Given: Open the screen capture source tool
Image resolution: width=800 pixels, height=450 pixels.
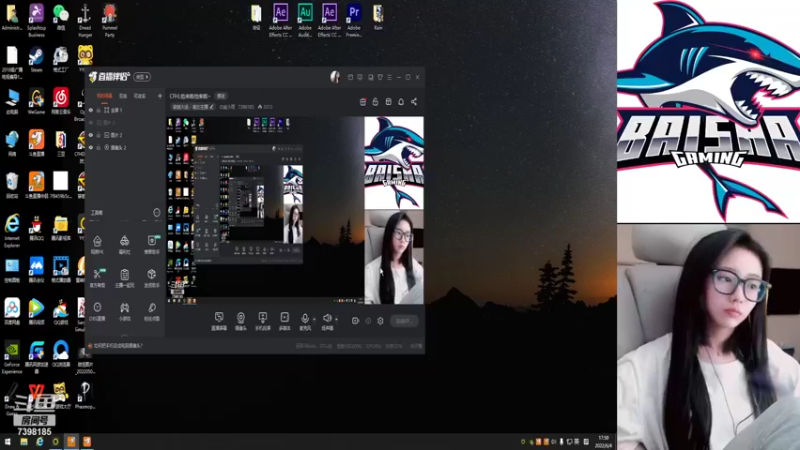Looking at the screenshot, I should click(x=219, y=321).
